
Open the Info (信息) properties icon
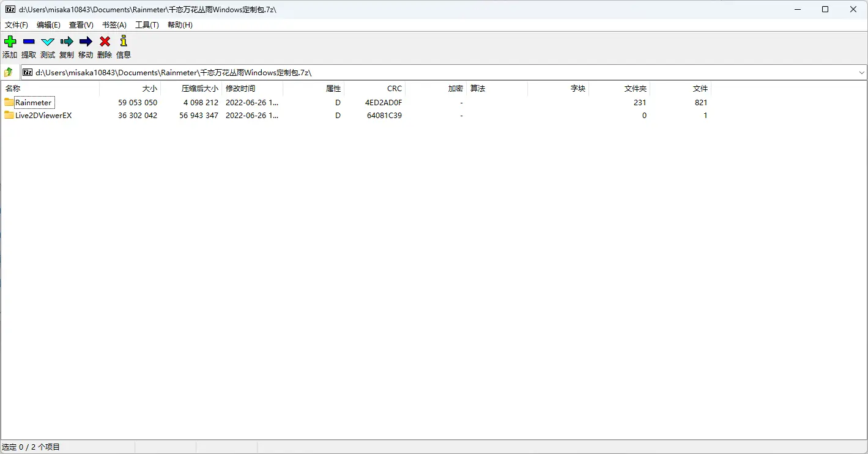tap(124, 42)
